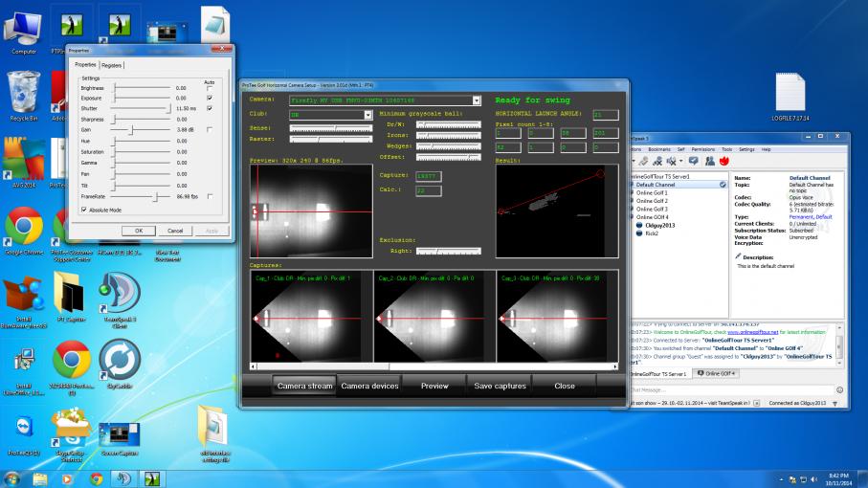Image resolution: width=868 pixels, height=488 pixels.
Task: Toggle the FrameRate Auto checkbox
Action: point(210,196)
